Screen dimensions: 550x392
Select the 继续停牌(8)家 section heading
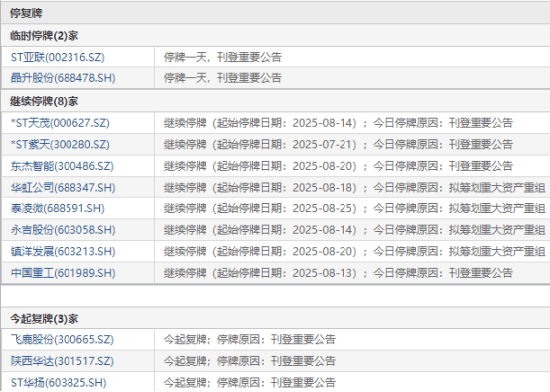pos(45,101)
